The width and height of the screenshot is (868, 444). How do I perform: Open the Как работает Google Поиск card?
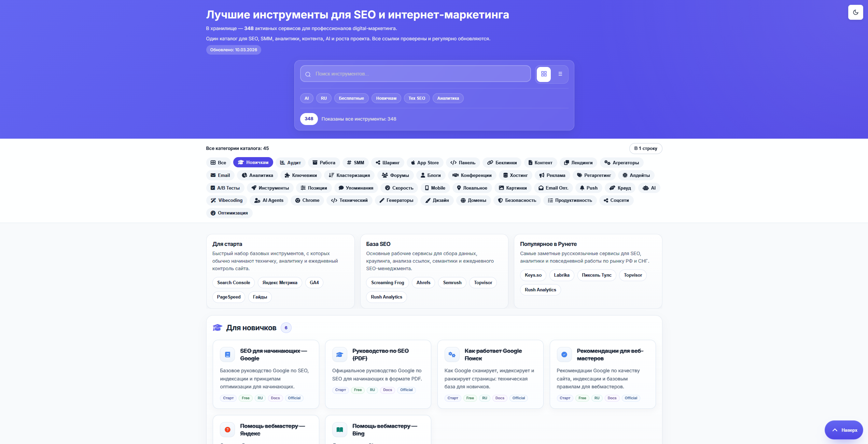(x=490, y=374)
